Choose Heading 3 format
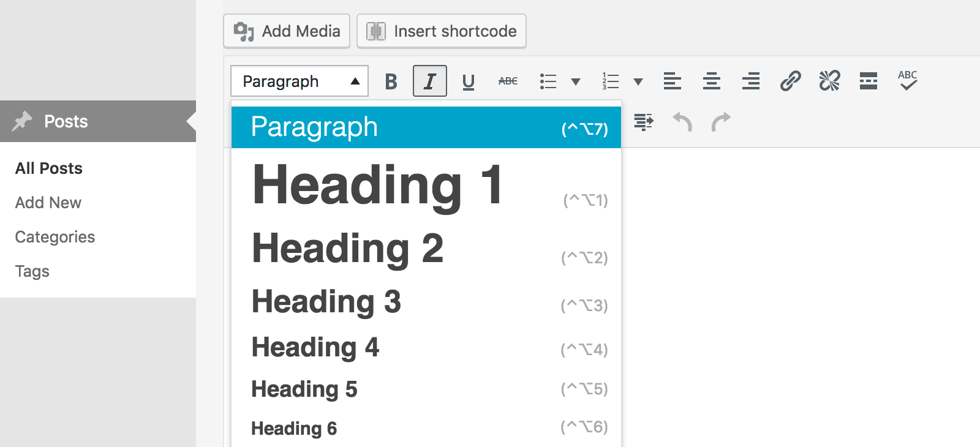The image size is (980, 447). click(x=426, y=302)
